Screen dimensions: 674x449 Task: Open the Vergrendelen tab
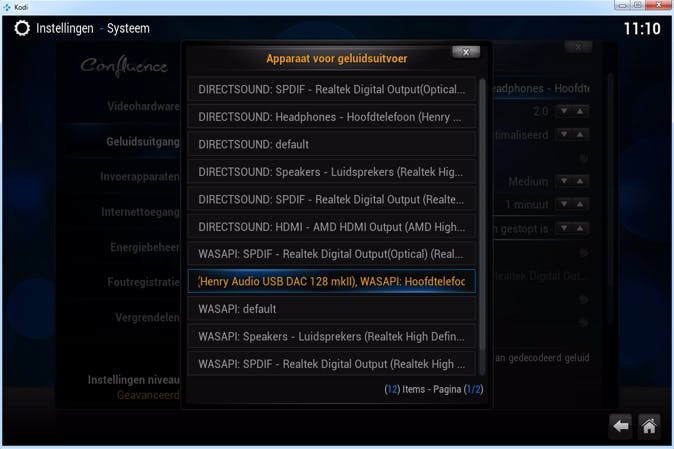point(148,317)
